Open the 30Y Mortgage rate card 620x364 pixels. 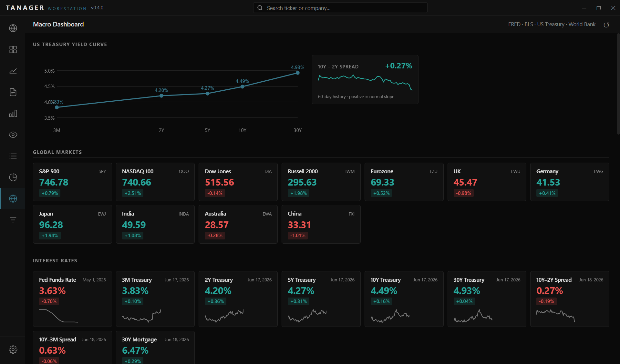pos(155,348)
